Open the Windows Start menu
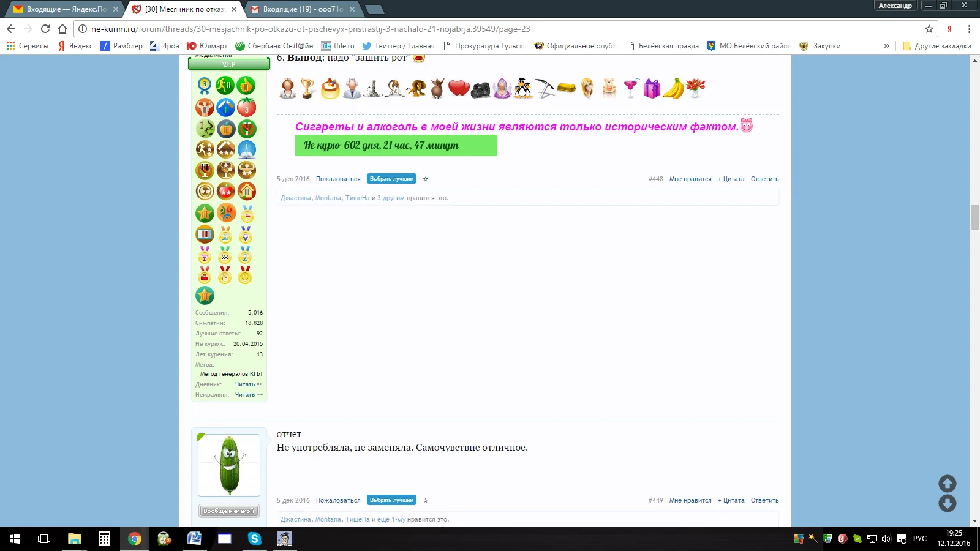 point(15,539)
